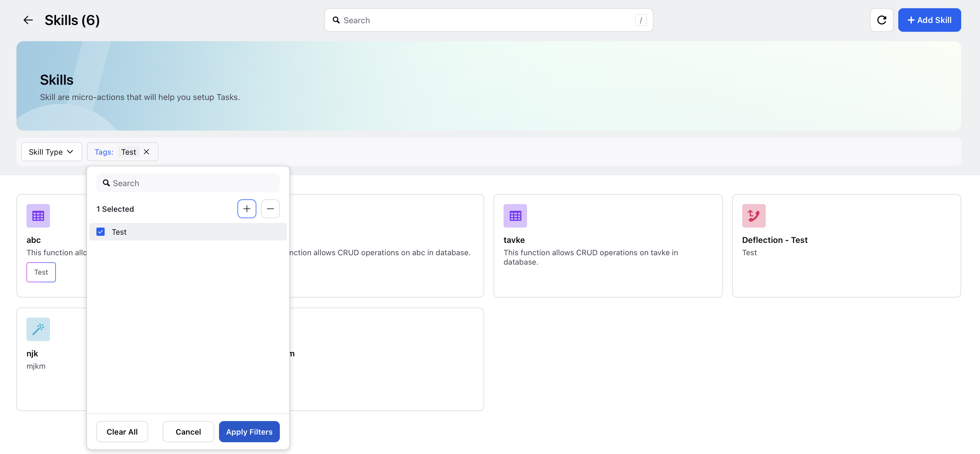Open the abc skill title

34,240
